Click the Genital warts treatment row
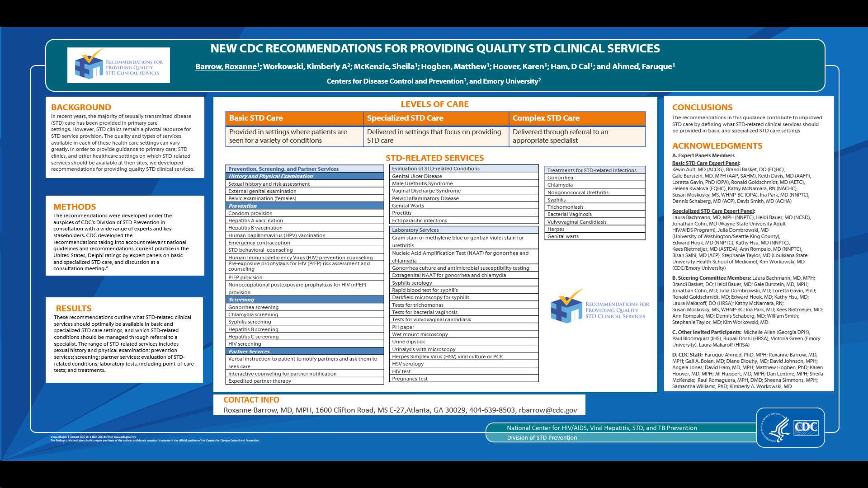Image resolution: width=868 pixels, height=488 pixels. pyautogui.click(x=594, y=236)
